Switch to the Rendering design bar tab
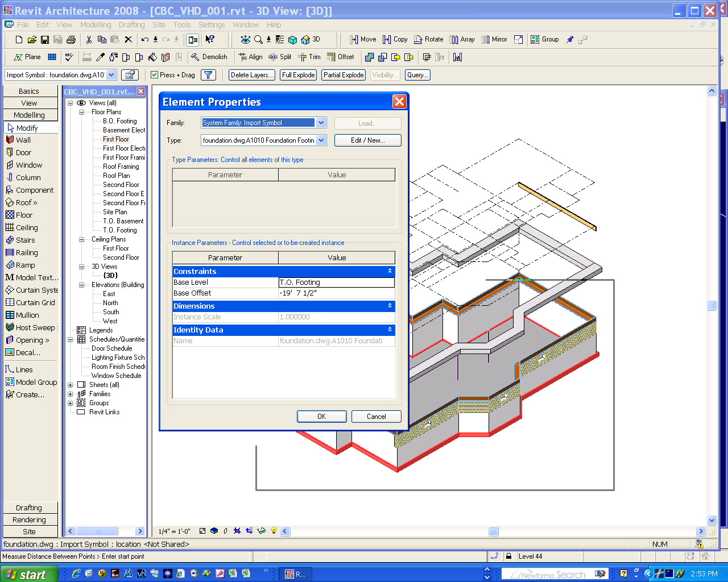 click(30, 519)
